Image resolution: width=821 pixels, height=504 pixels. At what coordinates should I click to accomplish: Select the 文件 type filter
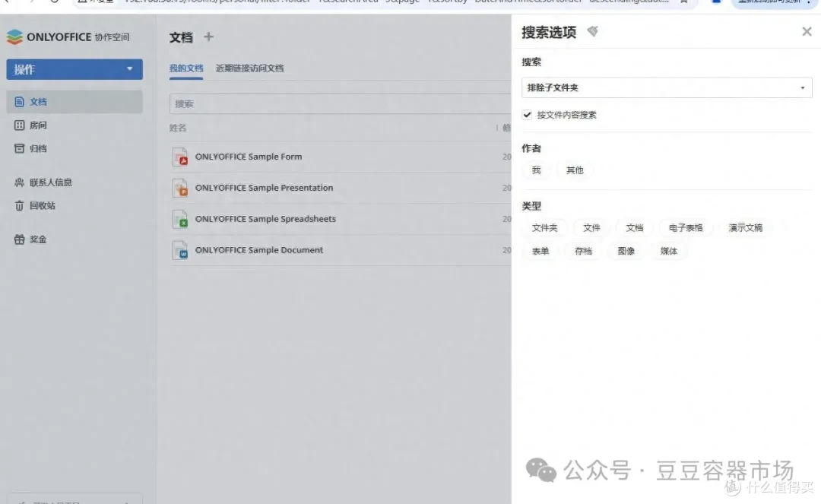(591, 227)
